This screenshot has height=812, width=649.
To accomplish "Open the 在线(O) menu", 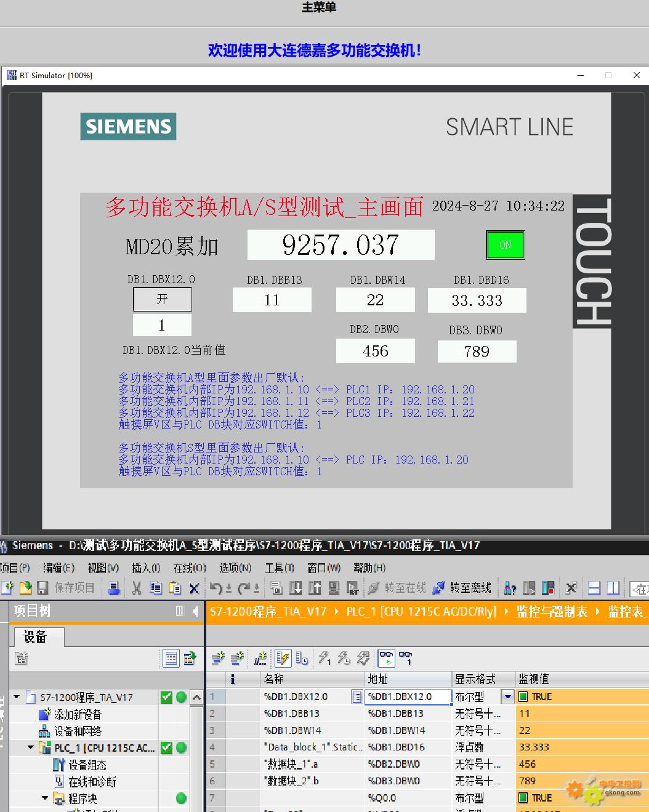I will click(190, 568).
